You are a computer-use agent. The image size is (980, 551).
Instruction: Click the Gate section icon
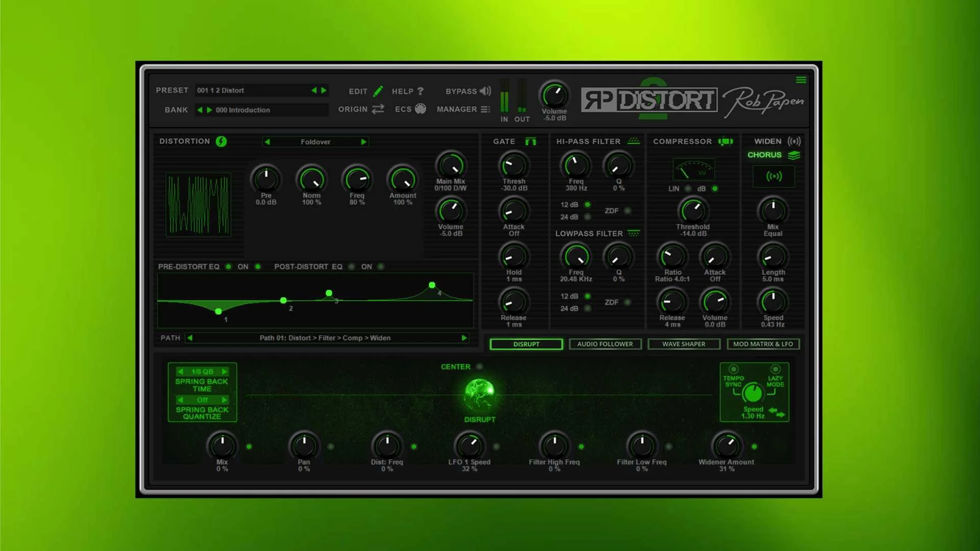[x=531, y=141]
